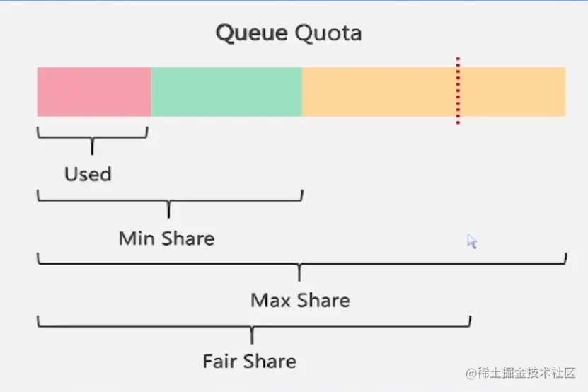Viewport: 588px width, 392px height.
Task: Click the boundary between green and orange segments
Action: coord(302,92)
